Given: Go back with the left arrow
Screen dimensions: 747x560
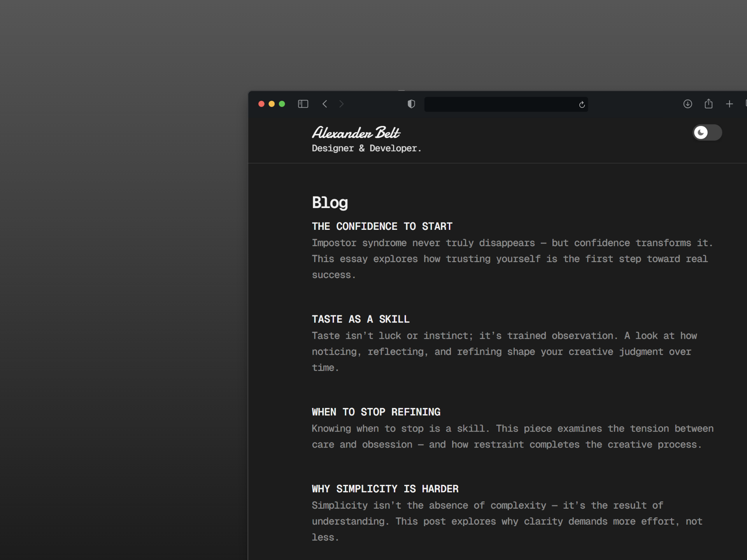Looking at the screenshot, I should (x=325, y=104).
